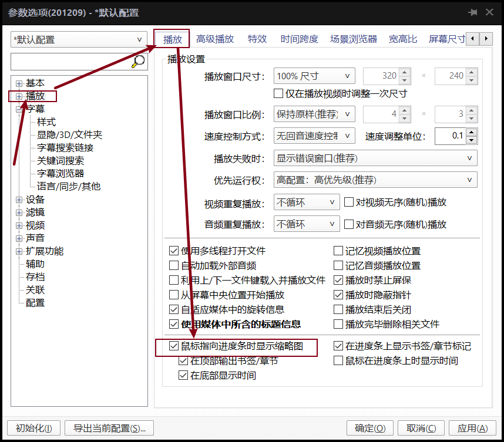Switch to the 宽高比 tab
Screen dimensions: 504x442
(x=403, y=39)
